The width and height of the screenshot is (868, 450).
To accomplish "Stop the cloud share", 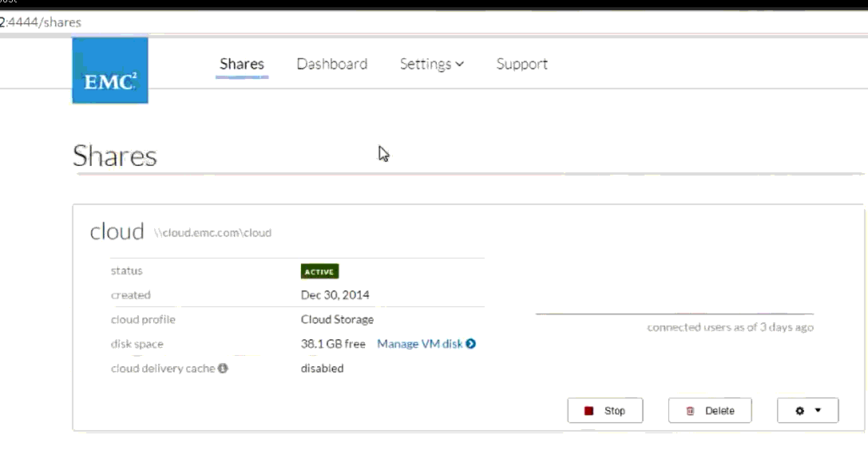I will point(605,411).
